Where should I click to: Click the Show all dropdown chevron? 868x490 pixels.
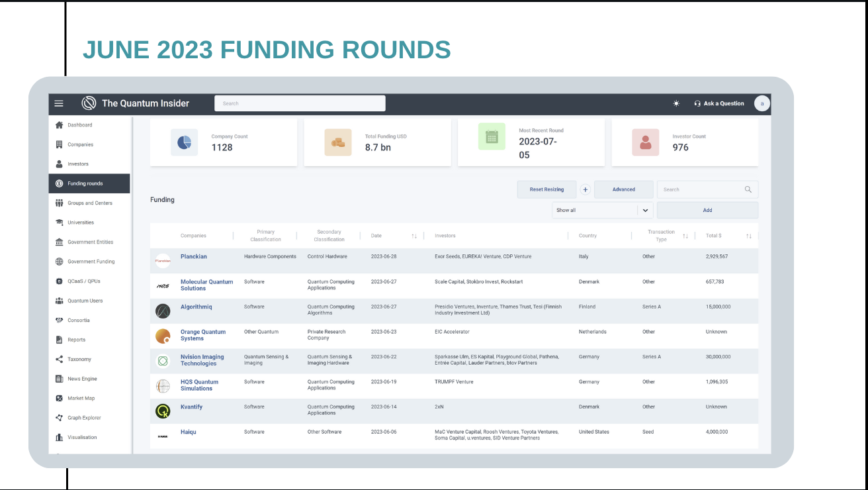tap(645, 210)
